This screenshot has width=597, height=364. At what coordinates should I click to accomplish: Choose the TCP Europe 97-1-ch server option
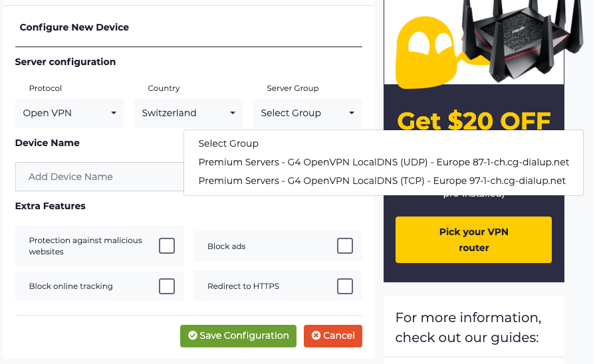click(382, 181)
